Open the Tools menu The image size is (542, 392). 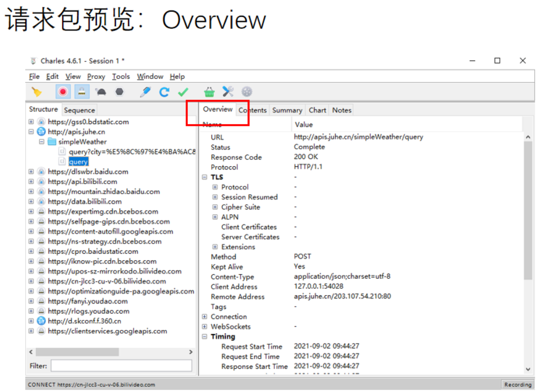click(x=121, y=76)
